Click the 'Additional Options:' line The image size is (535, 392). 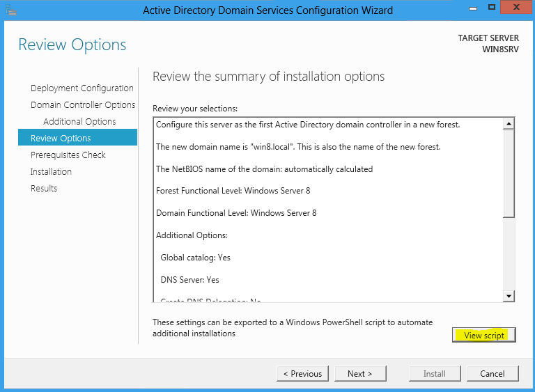192,235
